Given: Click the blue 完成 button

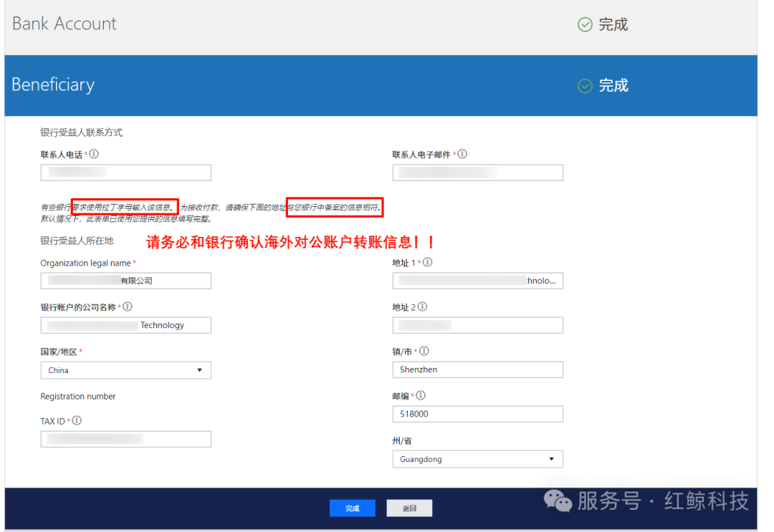Looking at the screenshot, I should 353,508.
